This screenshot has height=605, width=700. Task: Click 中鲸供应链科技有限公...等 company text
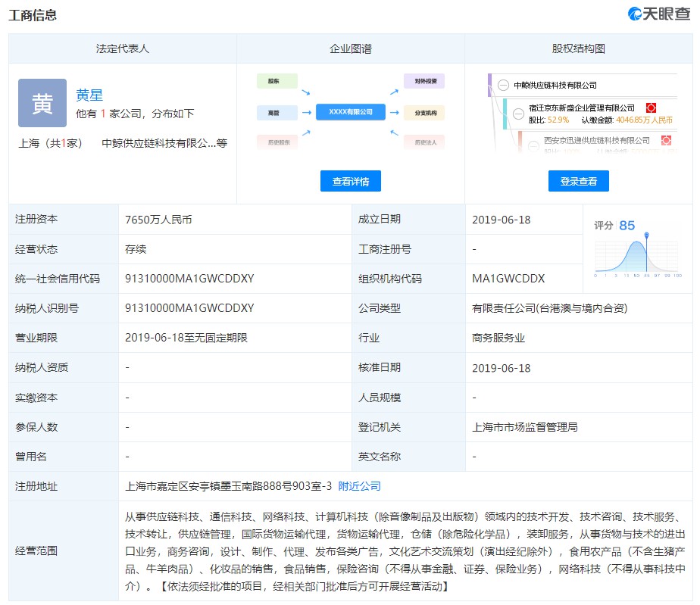point(164,143)
